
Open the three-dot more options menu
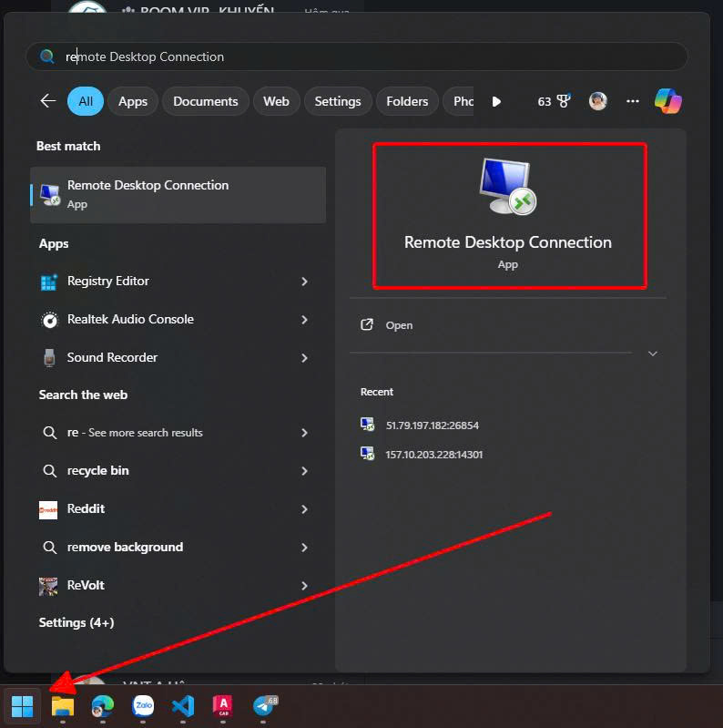pos(633,101)
